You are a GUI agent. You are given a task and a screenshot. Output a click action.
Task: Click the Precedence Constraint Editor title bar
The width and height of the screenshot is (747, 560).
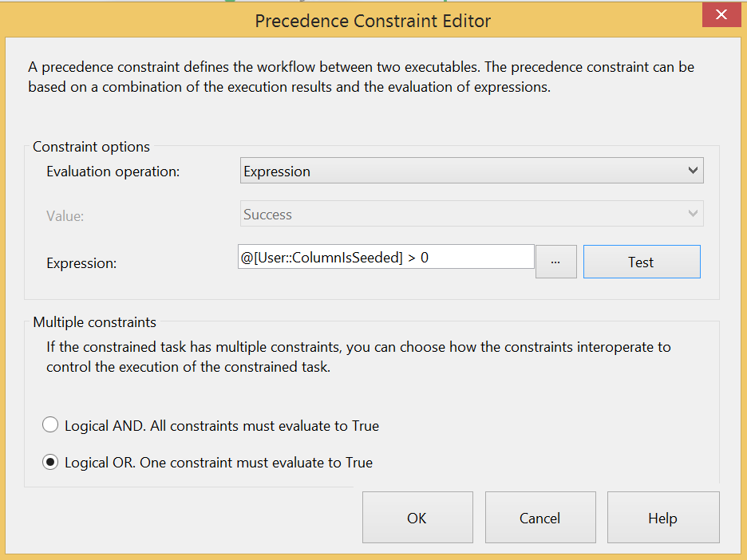[373, 21]
